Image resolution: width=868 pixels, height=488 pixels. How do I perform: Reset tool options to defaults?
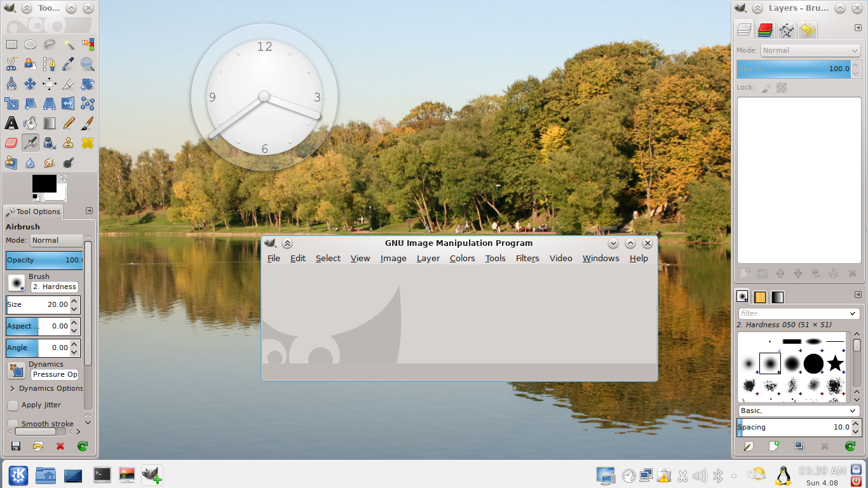83,446
